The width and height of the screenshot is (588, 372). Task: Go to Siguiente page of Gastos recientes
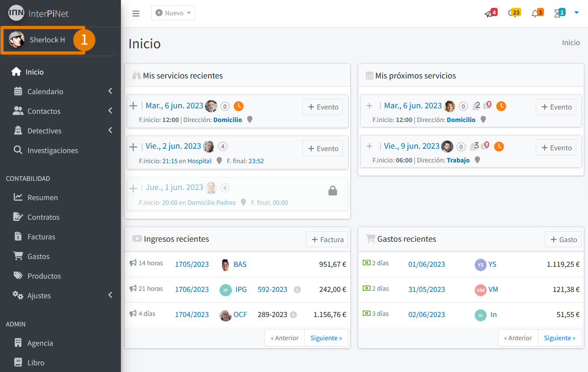[x=560, y=338]
